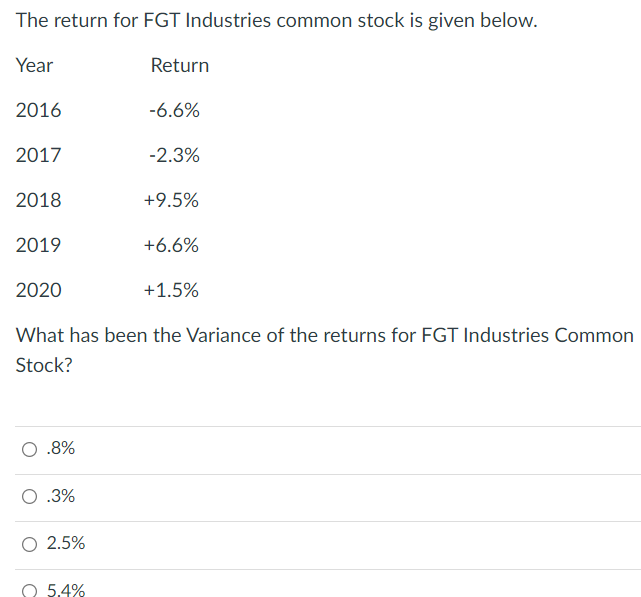Click the -2.3% return value
641x597 pixels.
pos(173,155)
